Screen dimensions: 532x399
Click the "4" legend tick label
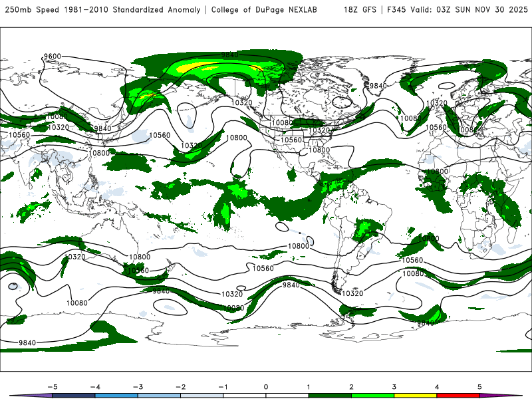[x=437, y=387]
